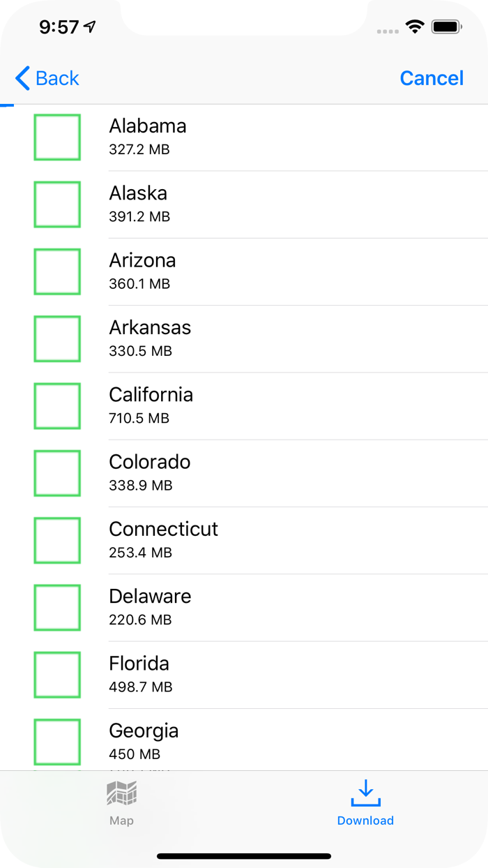Tap the Download arrow icon
The height and width of the screenshot is (868, 488).
point(365,793)
